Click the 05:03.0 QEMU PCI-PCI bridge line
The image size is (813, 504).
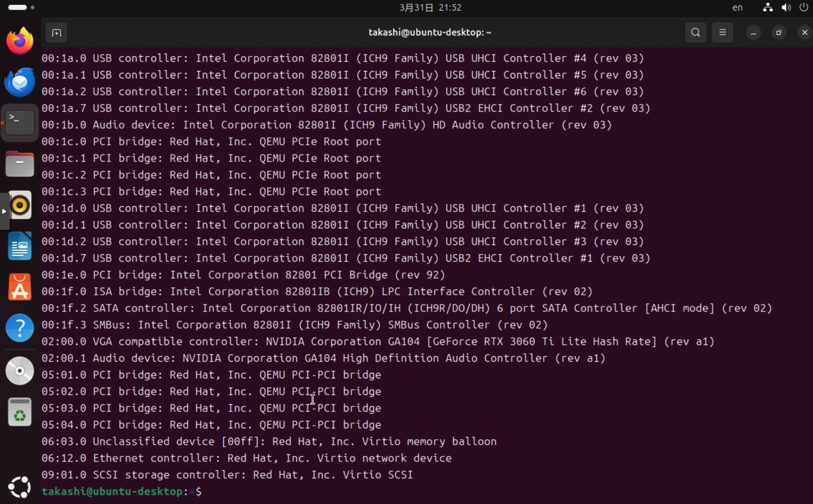point(211,408)
